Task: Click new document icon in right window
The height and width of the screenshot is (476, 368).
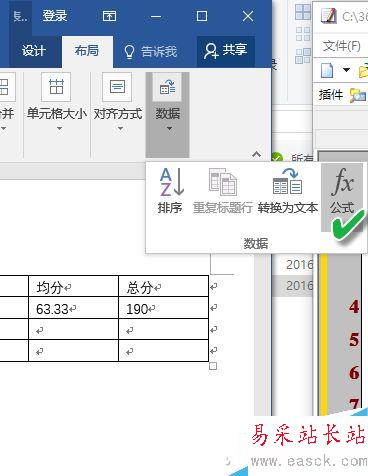Action: [327, 70]
